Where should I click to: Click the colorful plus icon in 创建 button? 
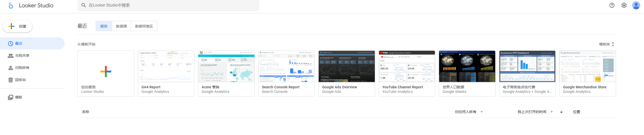11,26
